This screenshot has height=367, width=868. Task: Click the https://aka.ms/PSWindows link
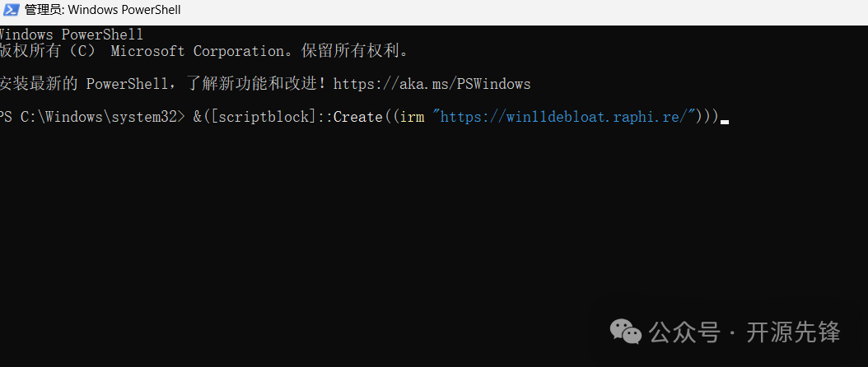click(432, 84)
